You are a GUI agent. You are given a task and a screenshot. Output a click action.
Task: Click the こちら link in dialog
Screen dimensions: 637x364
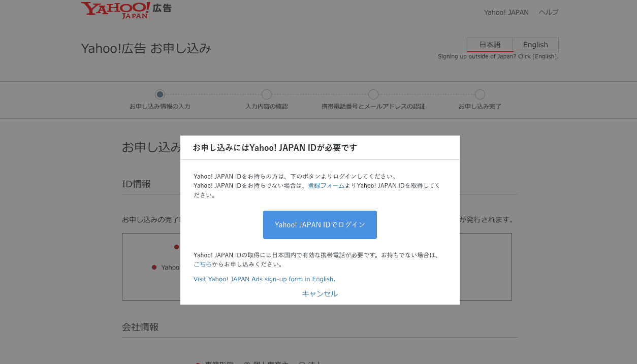pos(203,264)
